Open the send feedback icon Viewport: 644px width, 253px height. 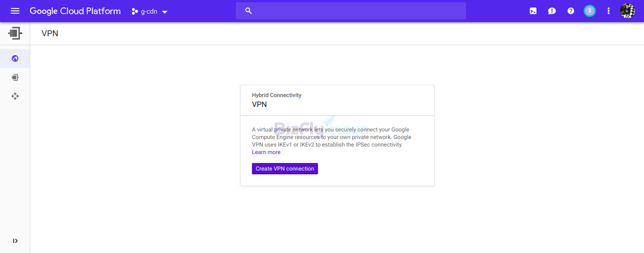pyautogui.click(x=552, y=11)
